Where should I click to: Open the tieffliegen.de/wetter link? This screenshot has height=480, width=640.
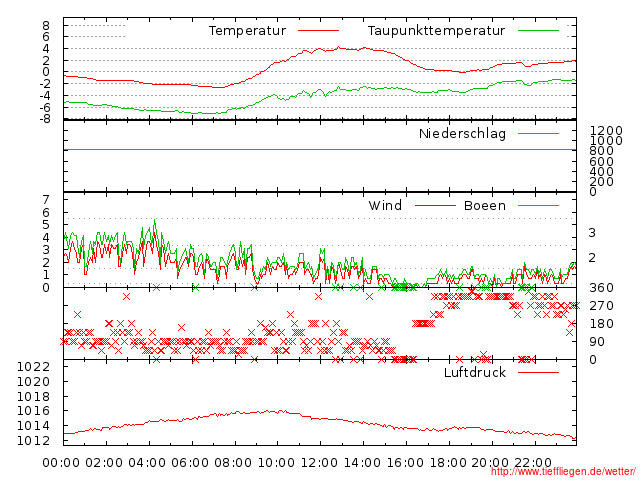[x=563, y=471]
